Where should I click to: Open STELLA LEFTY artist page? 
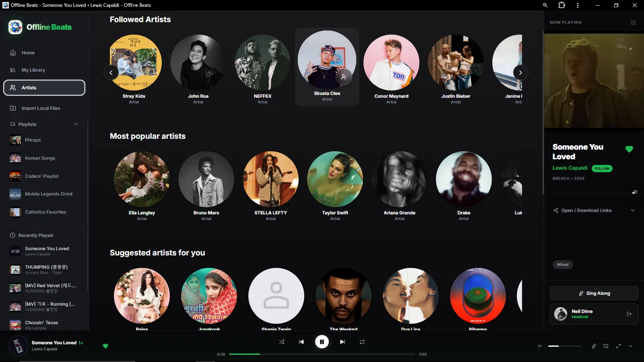(x=270, y=186)
